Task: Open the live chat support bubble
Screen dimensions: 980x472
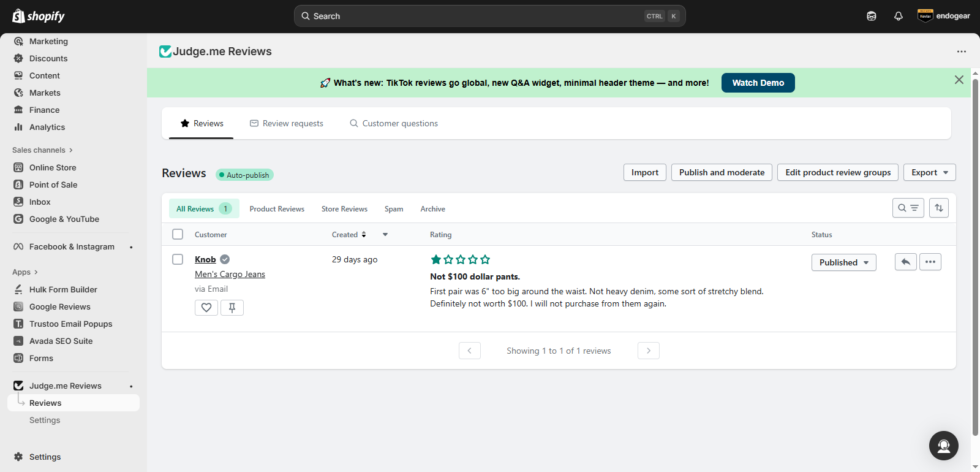Action: (943, 446)
